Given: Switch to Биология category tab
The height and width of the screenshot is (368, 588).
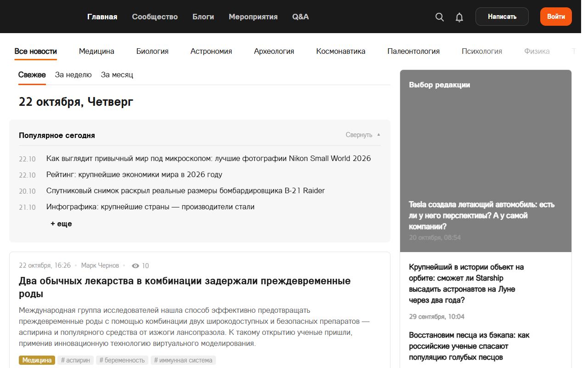Looking at the screenshot, I should 153,52.
